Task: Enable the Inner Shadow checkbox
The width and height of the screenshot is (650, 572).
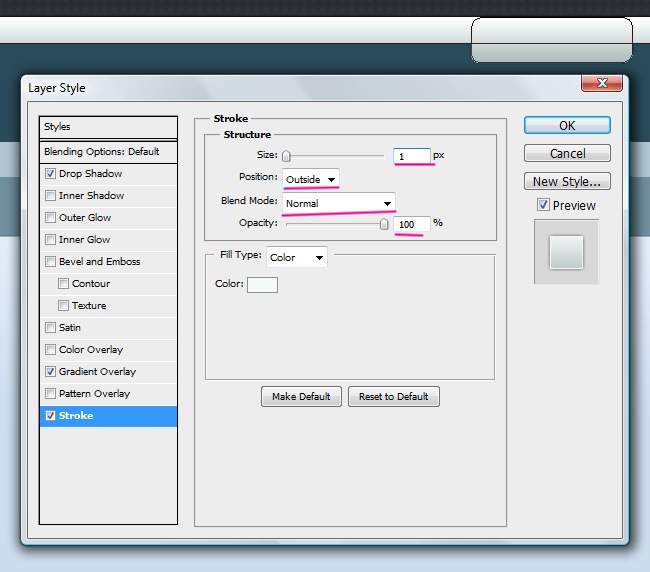Action: (50, 196)
